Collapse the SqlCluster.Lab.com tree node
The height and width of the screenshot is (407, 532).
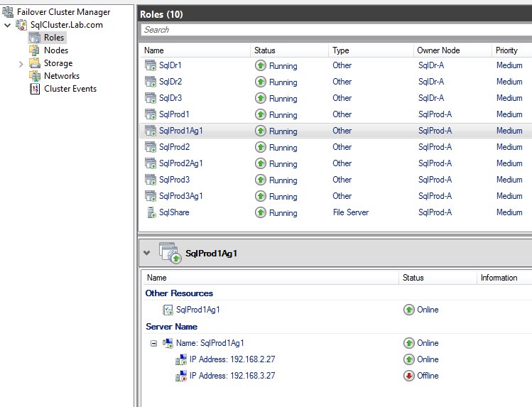[8, 25]
